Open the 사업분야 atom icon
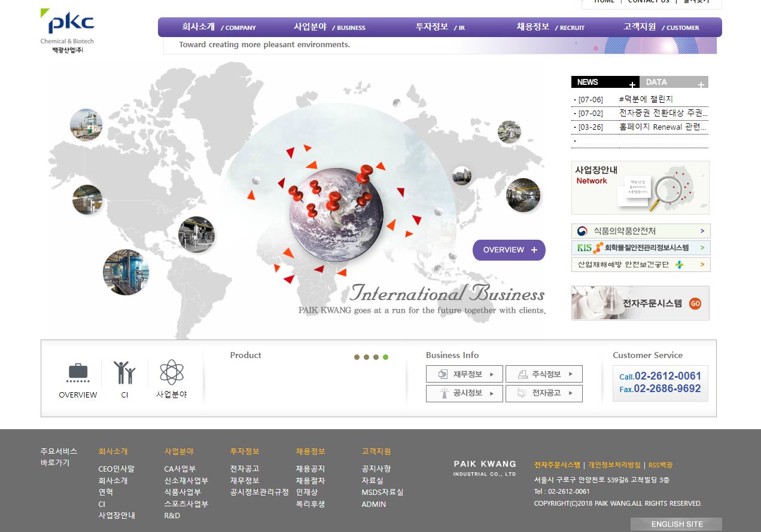Screen dimensions: 761x532 pyautogui.click(x=172, y=372)
